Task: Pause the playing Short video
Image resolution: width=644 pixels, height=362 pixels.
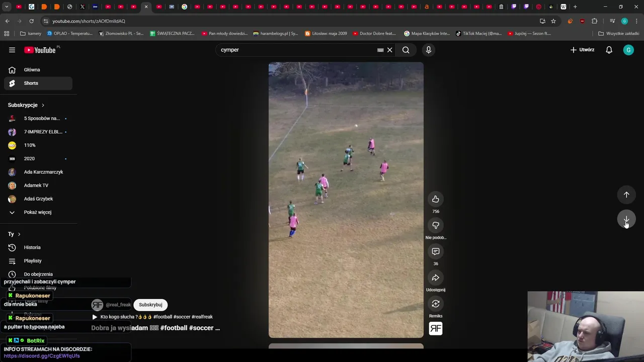Action: (x=346, y=200)
